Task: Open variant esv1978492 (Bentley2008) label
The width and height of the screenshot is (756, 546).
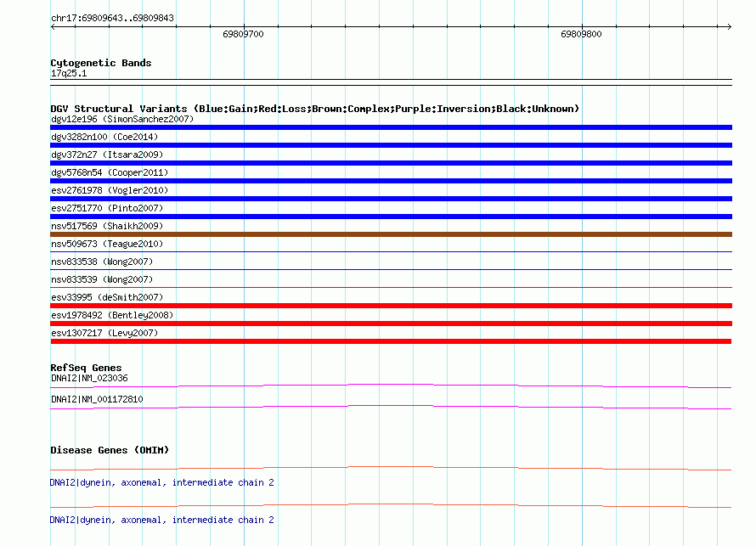Action: 112,315
